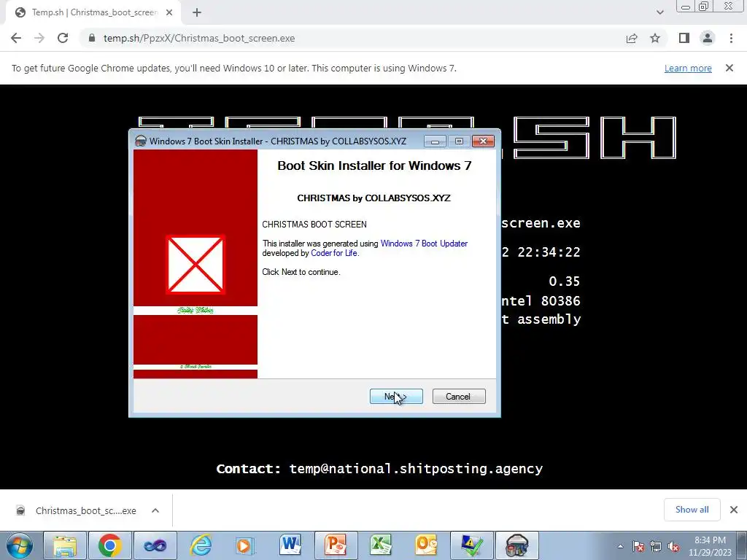Close the Boot Skin Installer window

(x=483, y=141)
